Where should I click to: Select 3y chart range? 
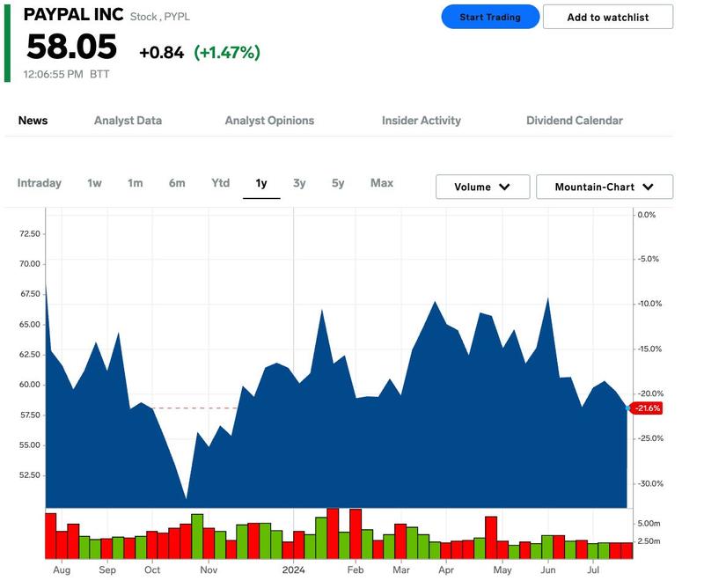click(x=299, y=183)
